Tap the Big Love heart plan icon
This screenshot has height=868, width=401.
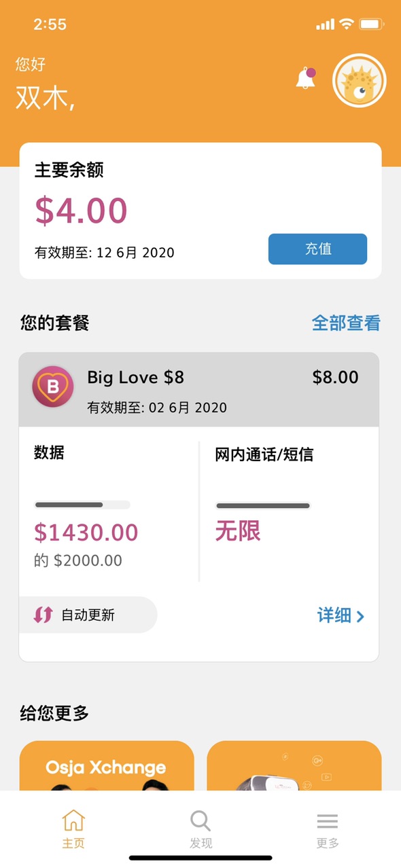click(x=52, y=387)
